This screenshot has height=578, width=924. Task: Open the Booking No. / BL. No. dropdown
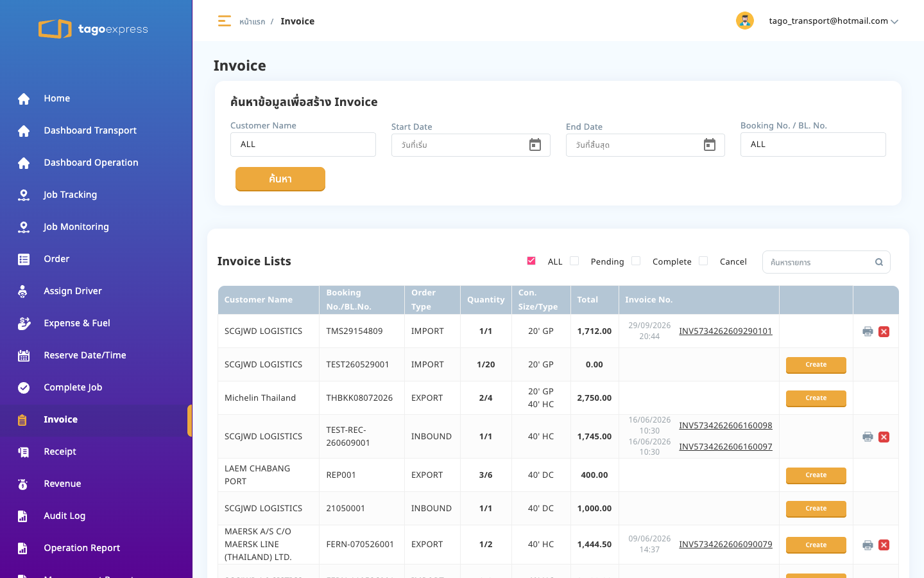point(813,144)
